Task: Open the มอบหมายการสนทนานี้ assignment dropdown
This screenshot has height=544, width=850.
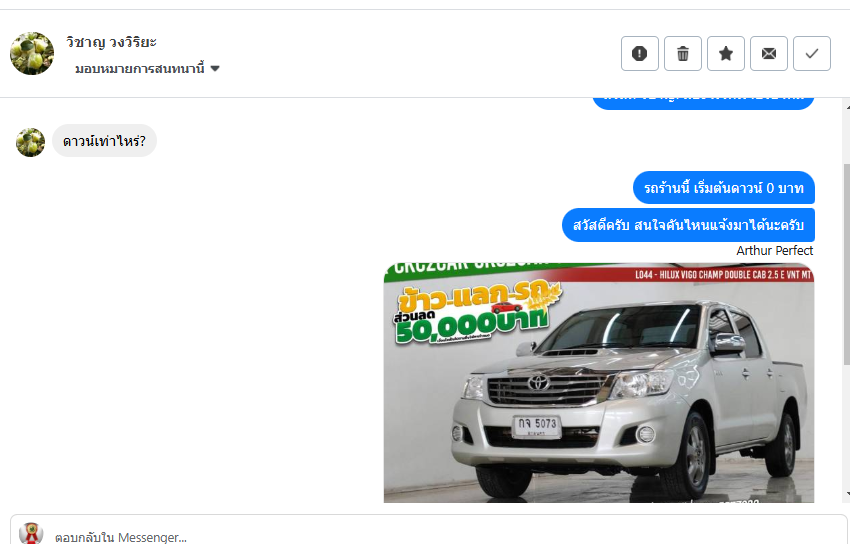Action: click(x=147, y=69)
